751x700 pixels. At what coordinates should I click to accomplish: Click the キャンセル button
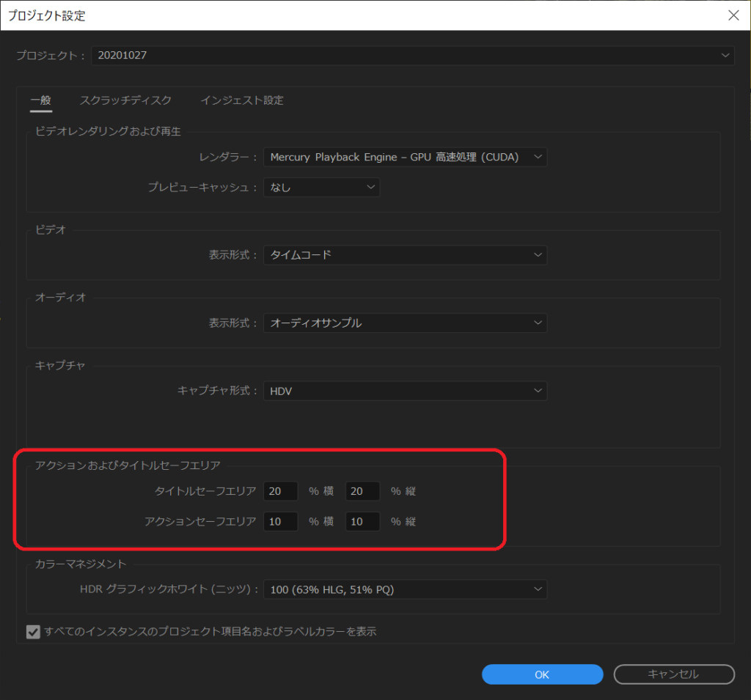[x=674, y=674]
